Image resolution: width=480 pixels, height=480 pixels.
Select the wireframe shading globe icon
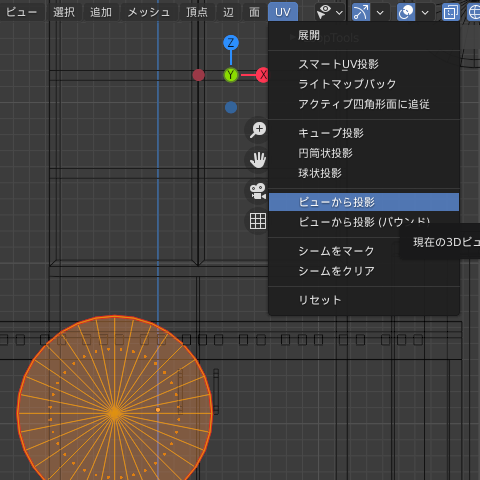point(474,12)
